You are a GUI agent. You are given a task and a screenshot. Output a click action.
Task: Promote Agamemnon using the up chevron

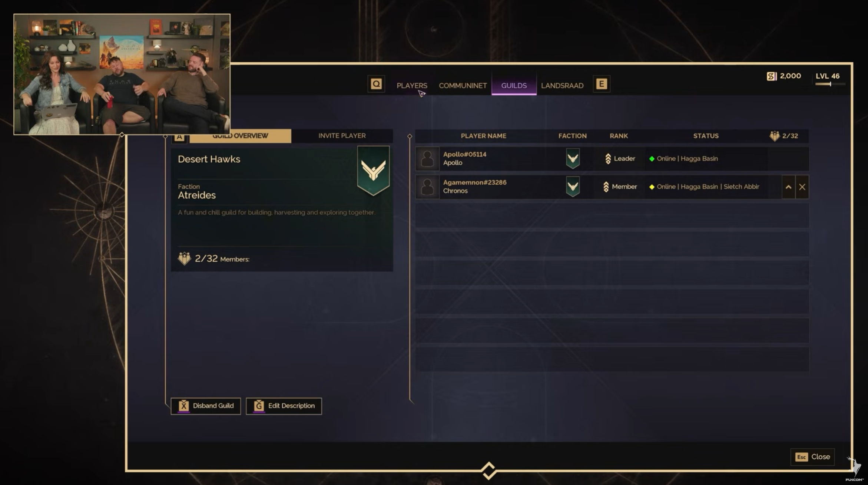[x=788, y=187]
